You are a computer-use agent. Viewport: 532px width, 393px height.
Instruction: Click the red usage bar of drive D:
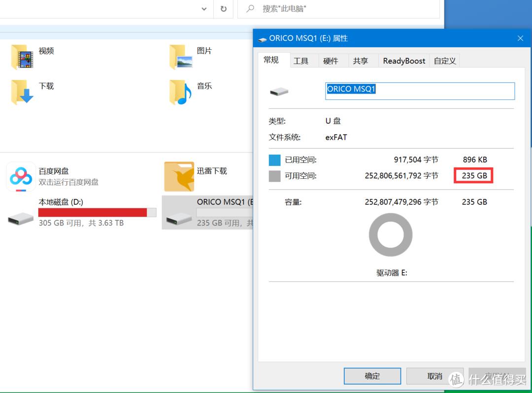(x=92, y=212)
